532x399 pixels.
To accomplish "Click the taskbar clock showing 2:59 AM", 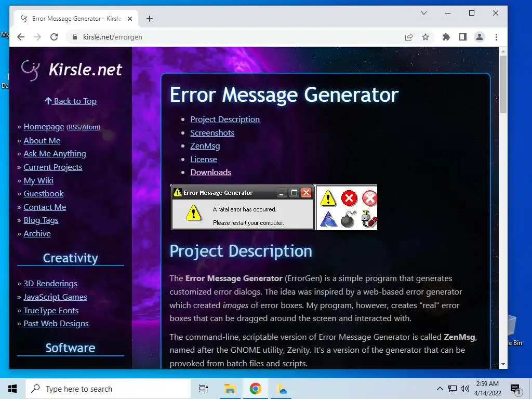I will pos(487,389).
